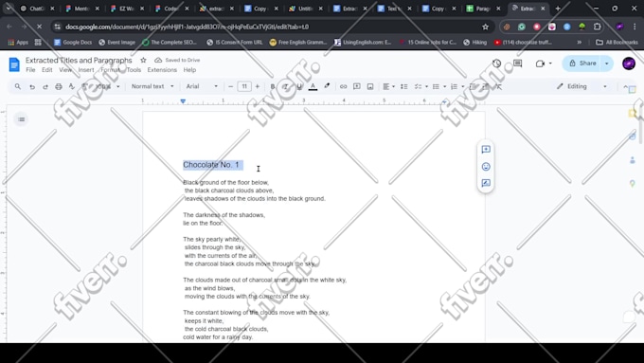Viewport: 644px width, 363px height.
Task: Open the checklist dropdown arrow
Action: pos(426,86)
